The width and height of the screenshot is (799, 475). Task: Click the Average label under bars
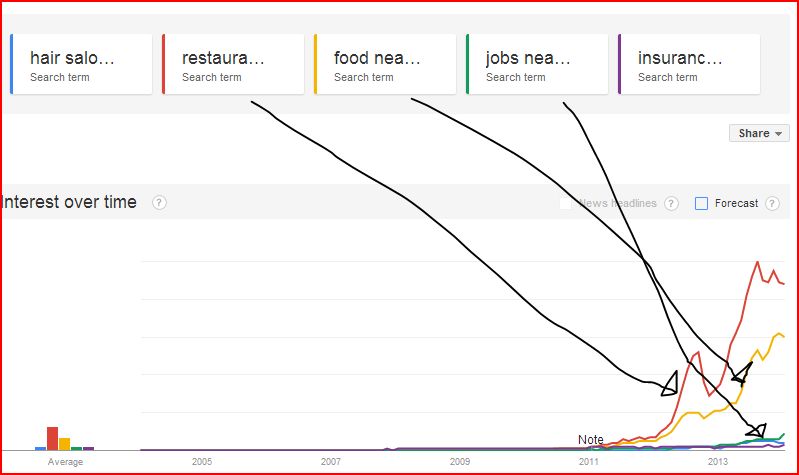[65, 462]
